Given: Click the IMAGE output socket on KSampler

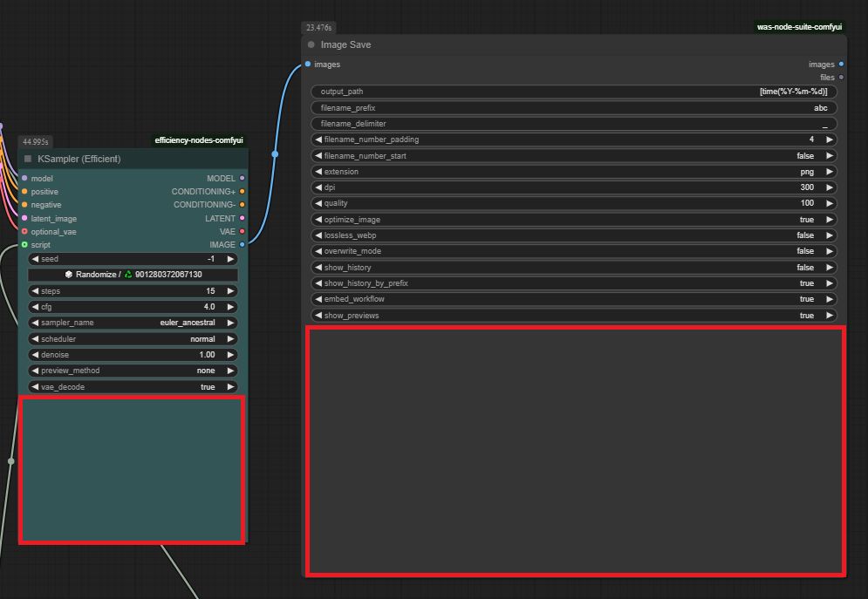Looking at the screenshot, I should click(242, 244).
